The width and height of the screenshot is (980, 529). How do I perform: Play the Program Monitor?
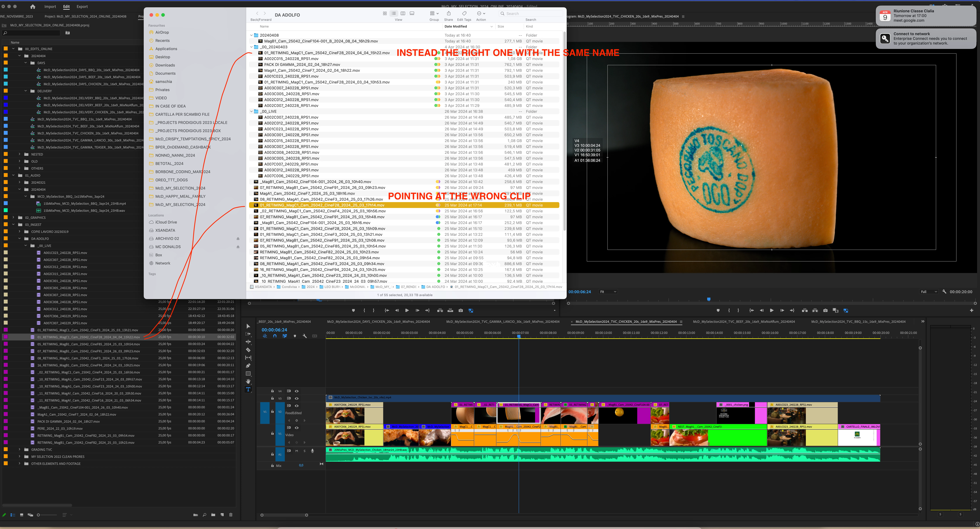[772, 310]
